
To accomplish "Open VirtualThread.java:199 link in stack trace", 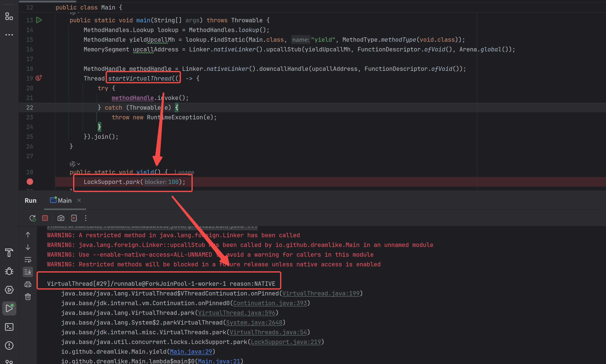I will (x=321, y=293).
